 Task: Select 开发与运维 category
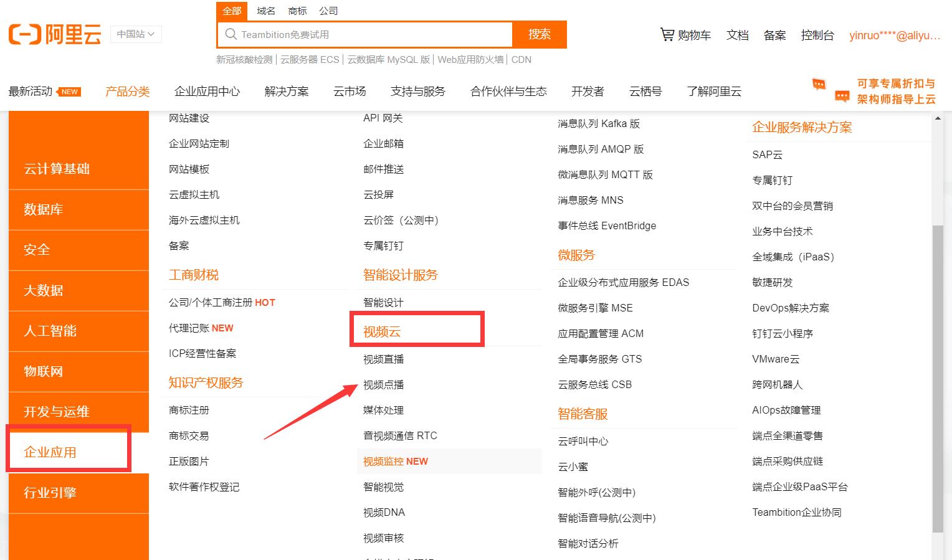pos(79,412)
